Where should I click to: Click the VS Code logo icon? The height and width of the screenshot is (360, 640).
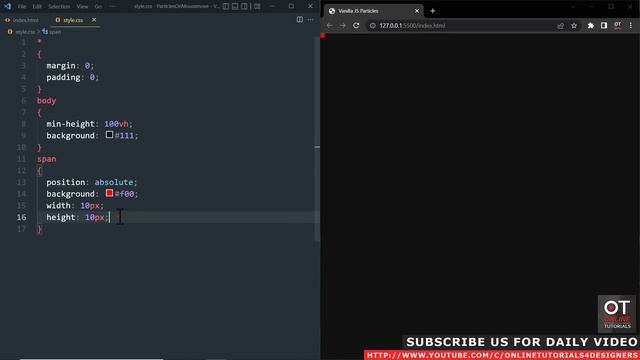coord(7,6)
